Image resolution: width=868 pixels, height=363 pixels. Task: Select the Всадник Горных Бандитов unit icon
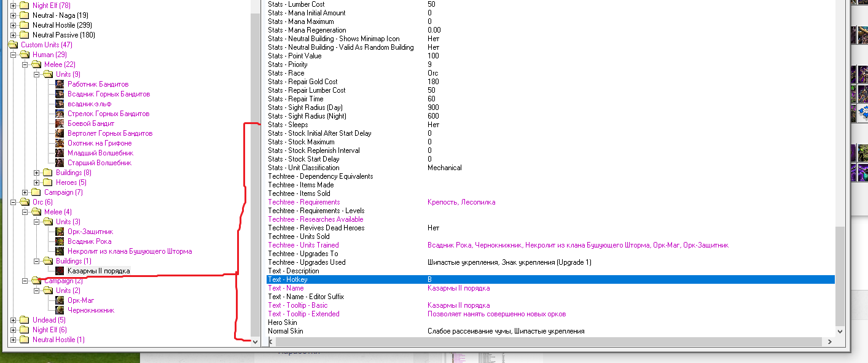tap(60, 94)
